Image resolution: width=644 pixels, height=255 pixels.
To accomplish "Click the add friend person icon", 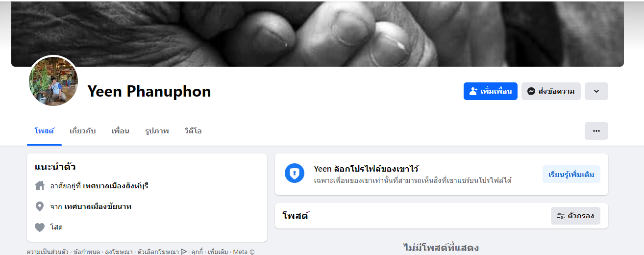I will pyautogui.click(x=473, y=91).
